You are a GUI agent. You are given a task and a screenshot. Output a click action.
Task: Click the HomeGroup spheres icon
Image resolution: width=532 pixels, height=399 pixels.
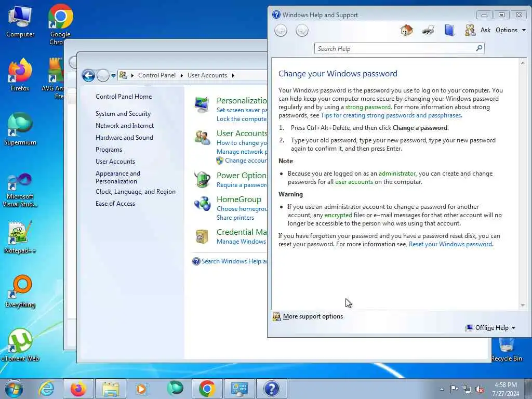pyautogui.click(x=202, y=203)
